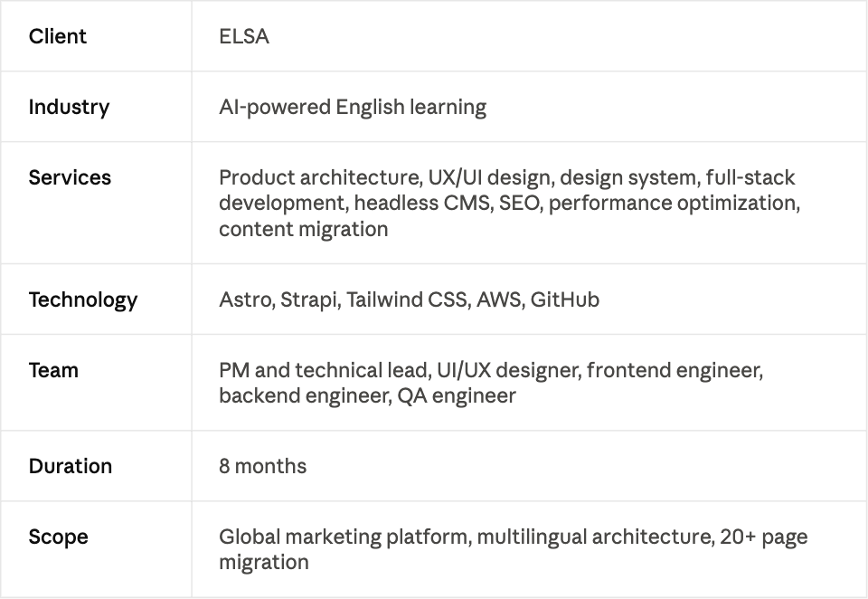This screenshot has height=599, width=868.
Task: Click Tailwind CSS in technology list
Action: [406, 299]
